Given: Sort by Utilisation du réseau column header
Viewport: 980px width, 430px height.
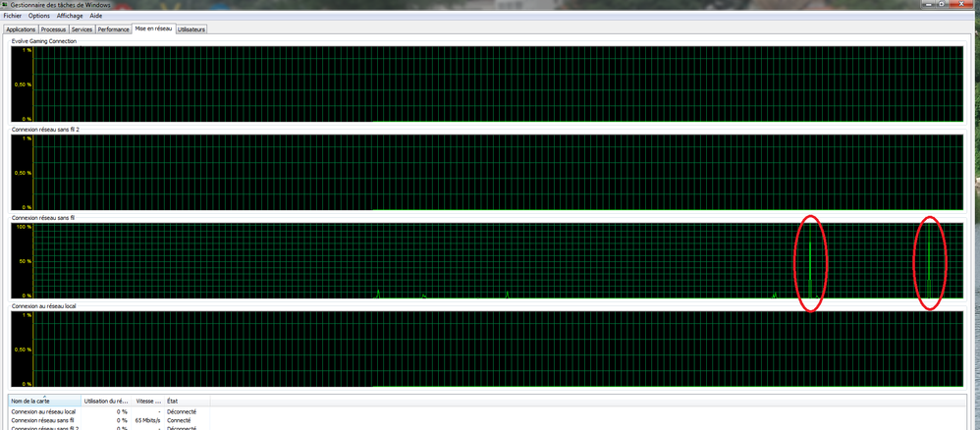Looking at the screenshot, I should 106,401.
